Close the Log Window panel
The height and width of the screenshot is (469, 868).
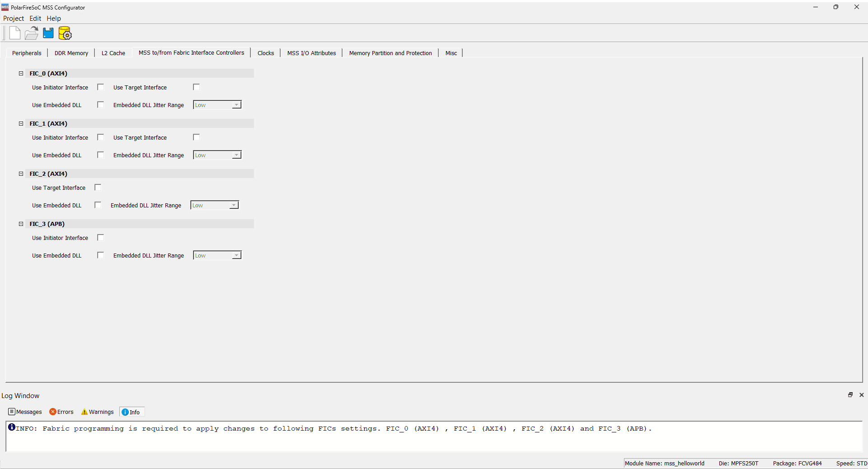pyautogui.click(x=861, y=395)
